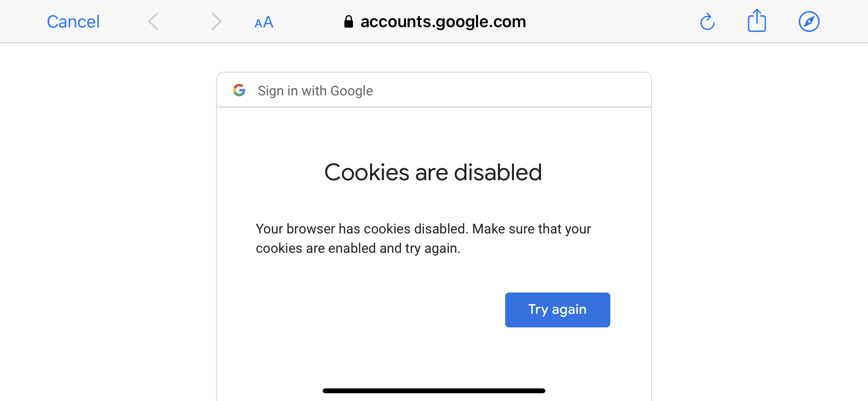Tap the Safari compass icon to open in browser
The height and width of the screenshot is (401, 868).
tap(809, 21)
